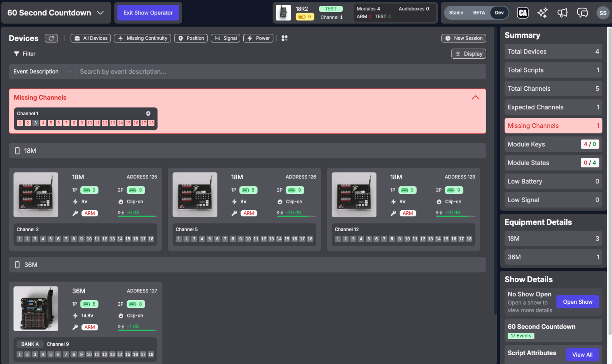Switch release channel to BETA
Image resolution: width=612 pixels, height=364 pixels.
point(479,13)
